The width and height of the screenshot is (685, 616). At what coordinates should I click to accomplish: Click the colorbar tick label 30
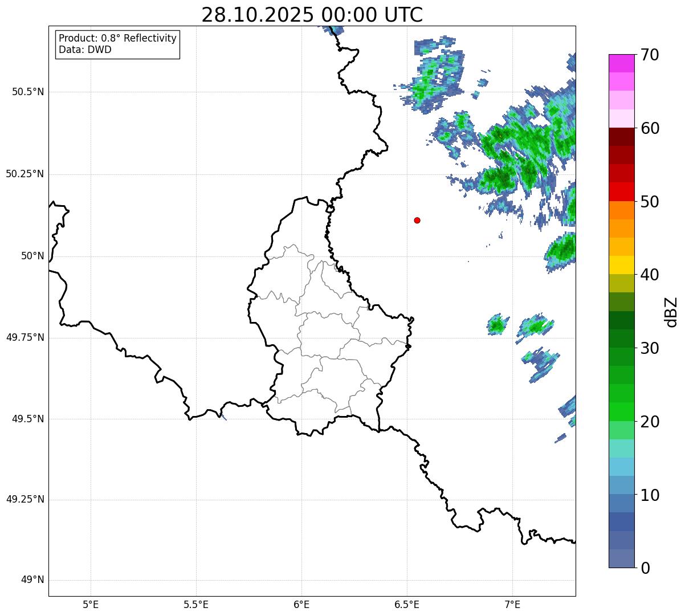tap(650, 348)
